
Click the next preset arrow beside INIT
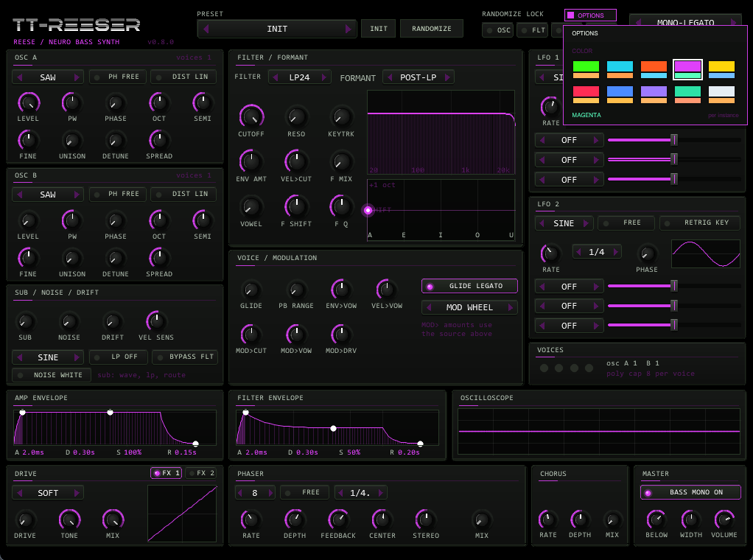point(349,29)
